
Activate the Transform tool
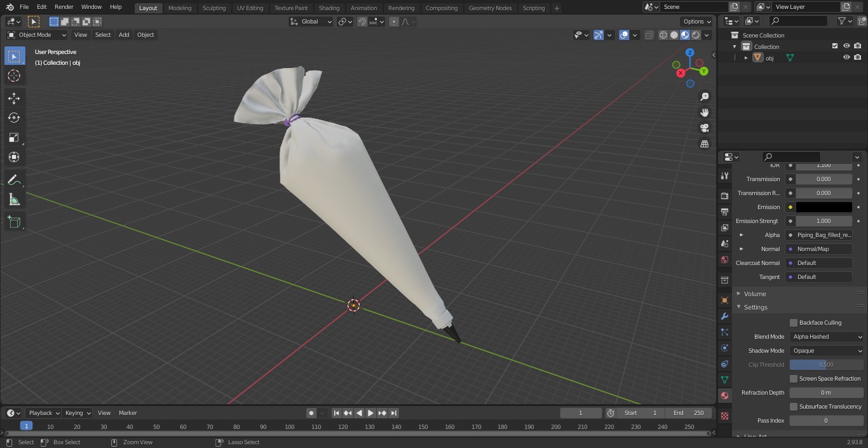point(14,157)
